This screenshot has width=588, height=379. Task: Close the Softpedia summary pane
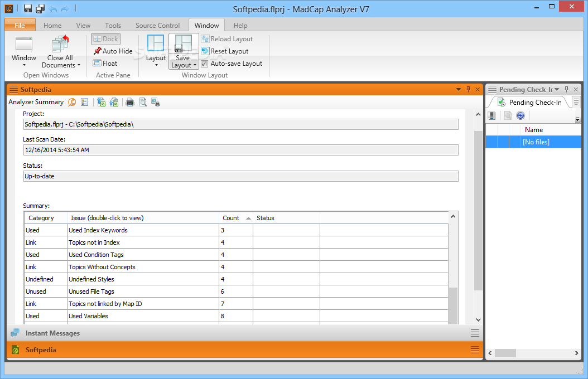click(x=478, y=90)
